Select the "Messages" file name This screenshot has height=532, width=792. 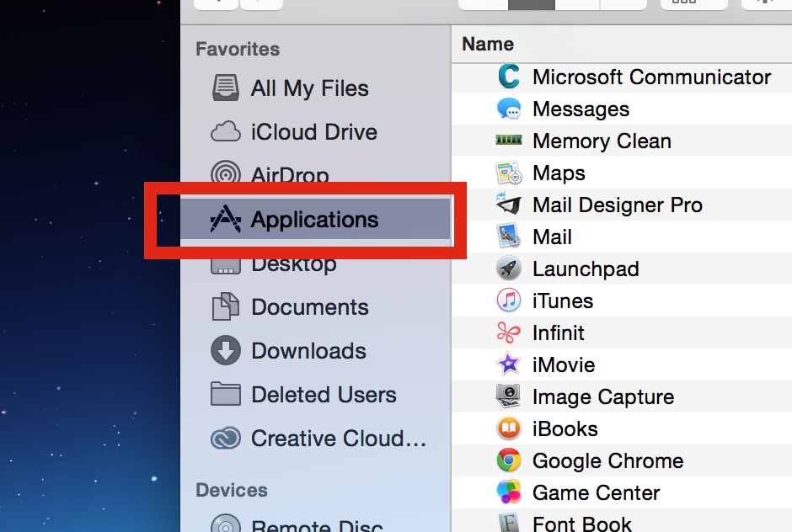click(x=581, y=109)
